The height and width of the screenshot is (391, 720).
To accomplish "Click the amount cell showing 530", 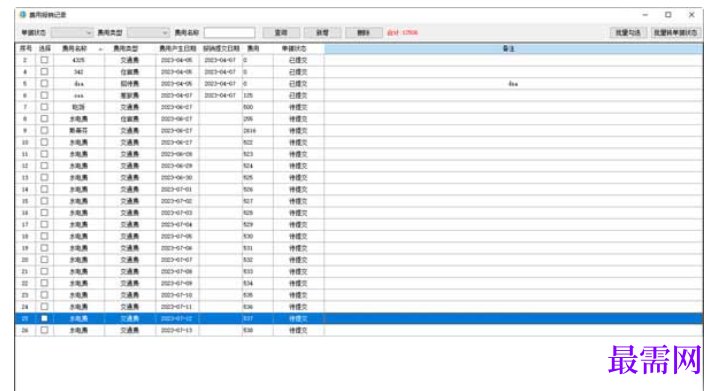I will coord(258,236).
